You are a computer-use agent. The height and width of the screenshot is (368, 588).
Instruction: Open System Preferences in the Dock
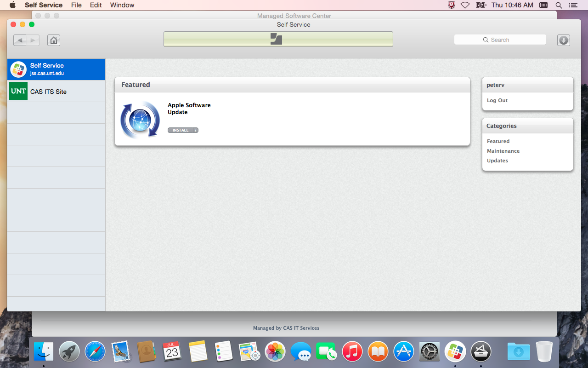point(430,352)
